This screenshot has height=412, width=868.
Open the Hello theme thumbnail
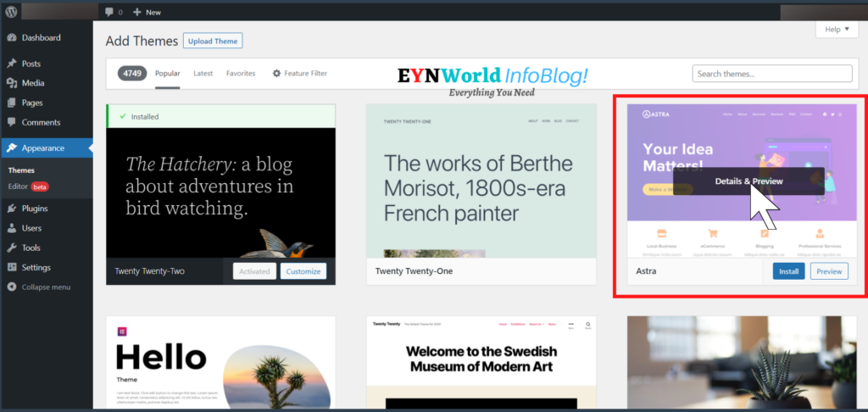pyautogui.click(x=221, y=363)
